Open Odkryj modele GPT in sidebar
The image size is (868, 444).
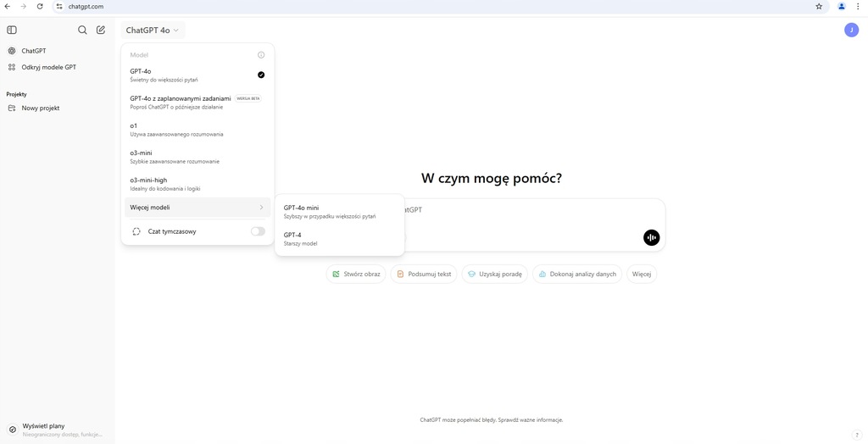point(58,67)
